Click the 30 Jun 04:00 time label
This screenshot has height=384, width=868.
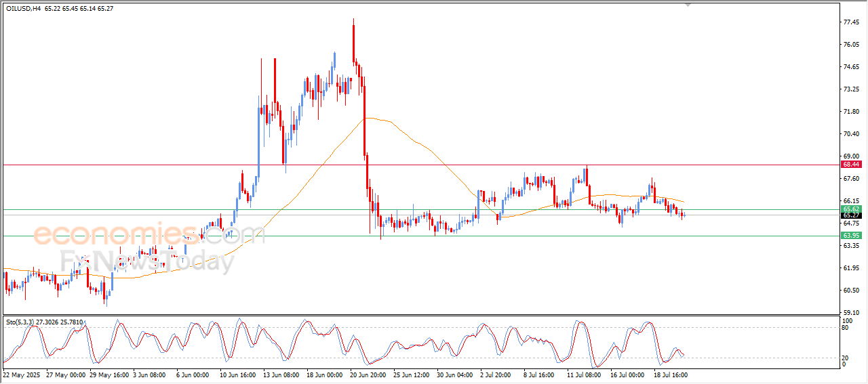(456, 374)
